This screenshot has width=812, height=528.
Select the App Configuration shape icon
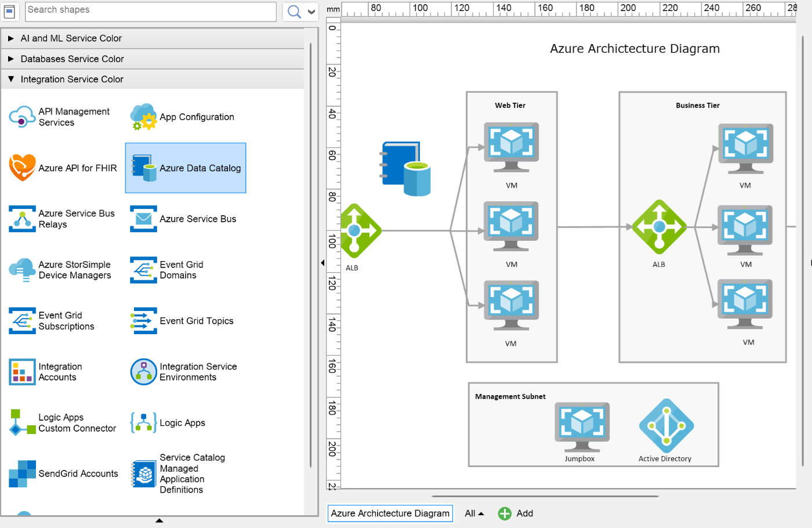pyautogui.click(x=144, y=117)
